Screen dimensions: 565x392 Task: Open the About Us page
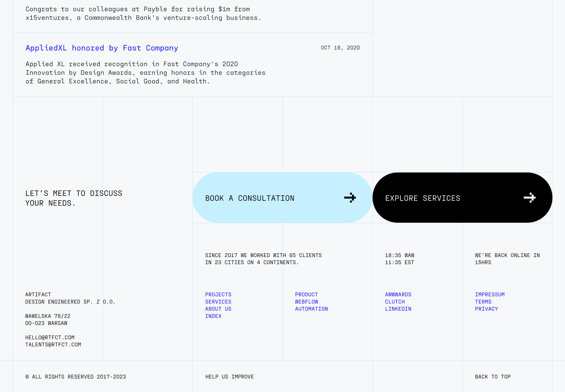[x=218, y=309]
